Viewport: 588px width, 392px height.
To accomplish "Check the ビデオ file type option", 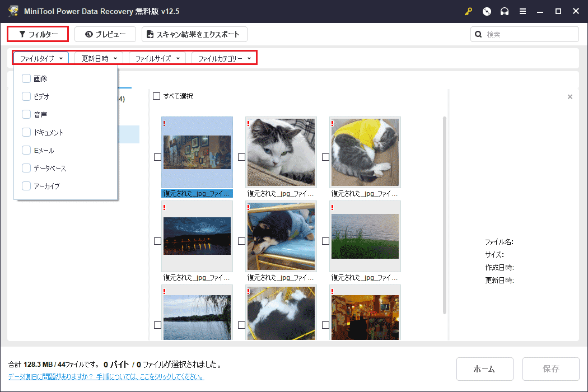I will pos(26,96).
